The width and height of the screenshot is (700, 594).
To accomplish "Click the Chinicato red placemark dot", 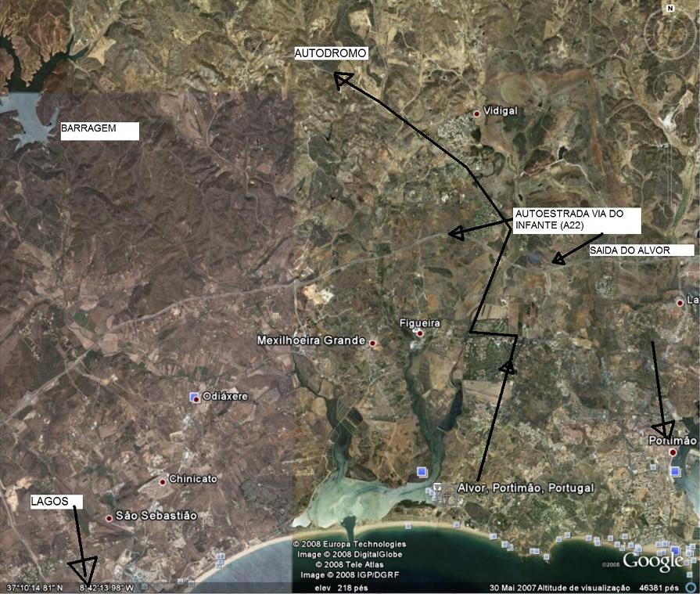I will 163,482.
